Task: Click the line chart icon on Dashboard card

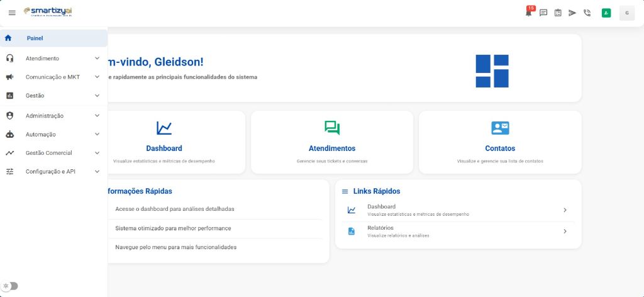Action: pyautogui.click(x=164, y=128)
